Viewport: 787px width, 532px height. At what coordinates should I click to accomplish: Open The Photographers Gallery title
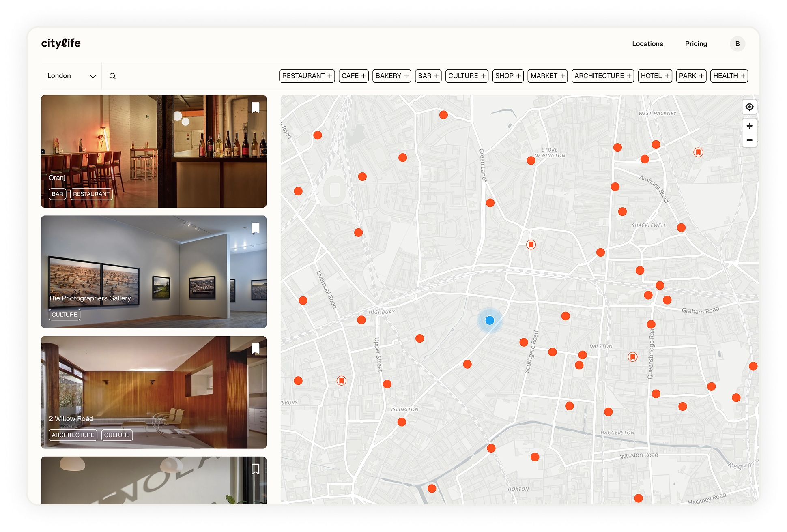click(90, 298)
